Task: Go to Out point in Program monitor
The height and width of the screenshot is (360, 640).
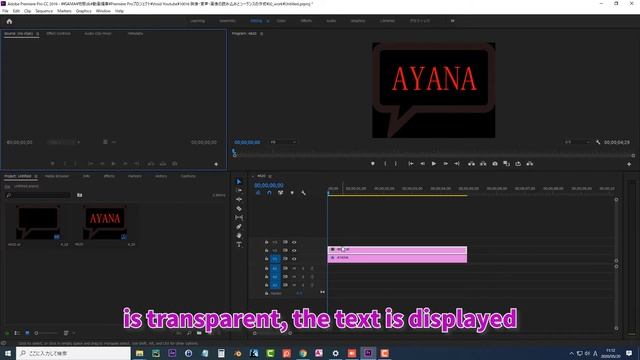Action: (457, 164)
